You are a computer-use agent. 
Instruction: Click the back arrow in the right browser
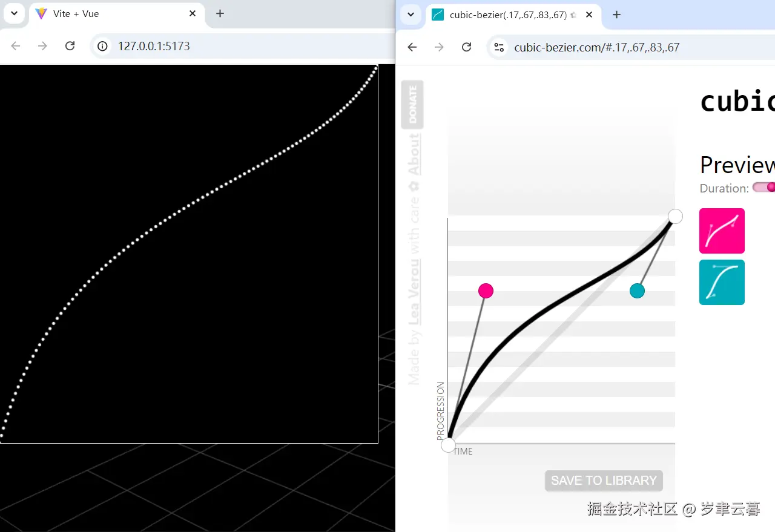[412, 47]
